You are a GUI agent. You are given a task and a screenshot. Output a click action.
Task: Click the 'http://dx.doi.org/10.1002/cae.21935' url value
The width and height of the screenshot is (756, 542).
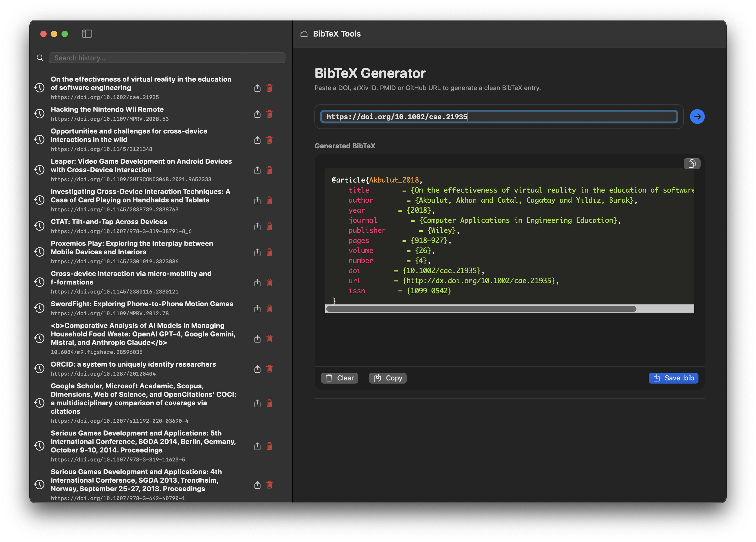(x=479, y=281)
